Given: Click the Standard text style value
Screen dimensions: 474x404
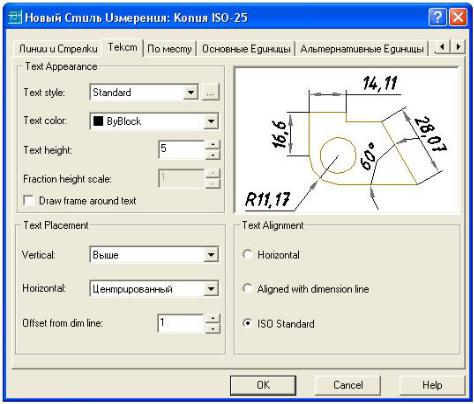Looking at the screenshot, I should [x=112, y=92].
